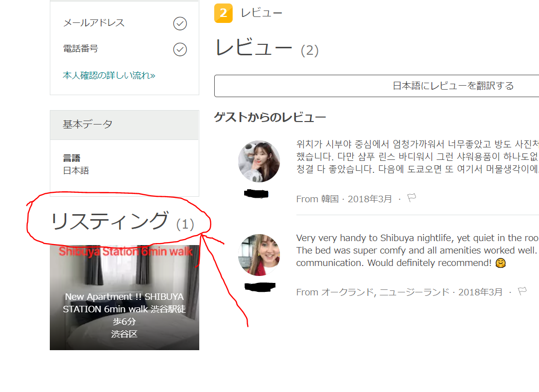Click the 基本データ panel header
Image resolution: width=539 pixels, height=392 pixels.
point(125,125)
